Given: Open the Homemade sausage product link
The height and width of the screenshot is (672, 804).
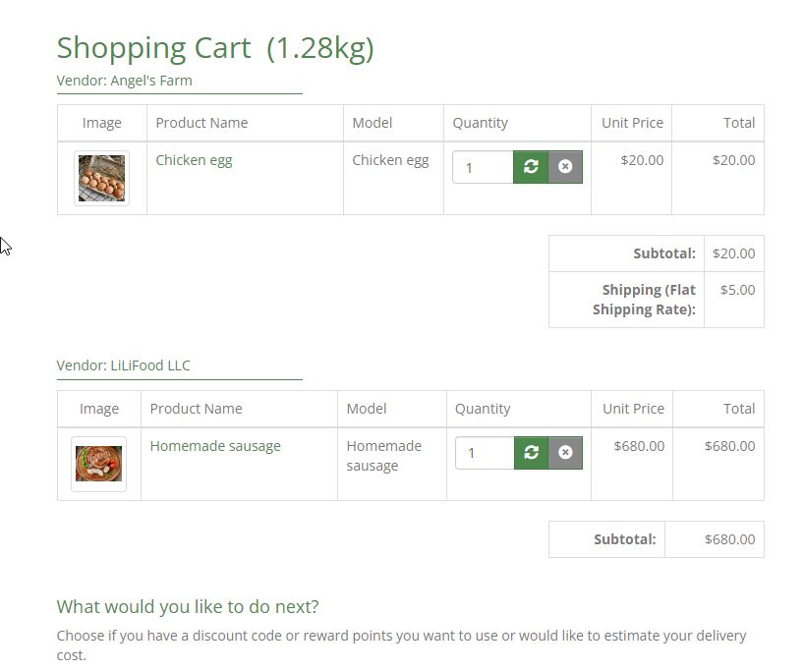Looking at the screenshot, I should coord(215,446).
